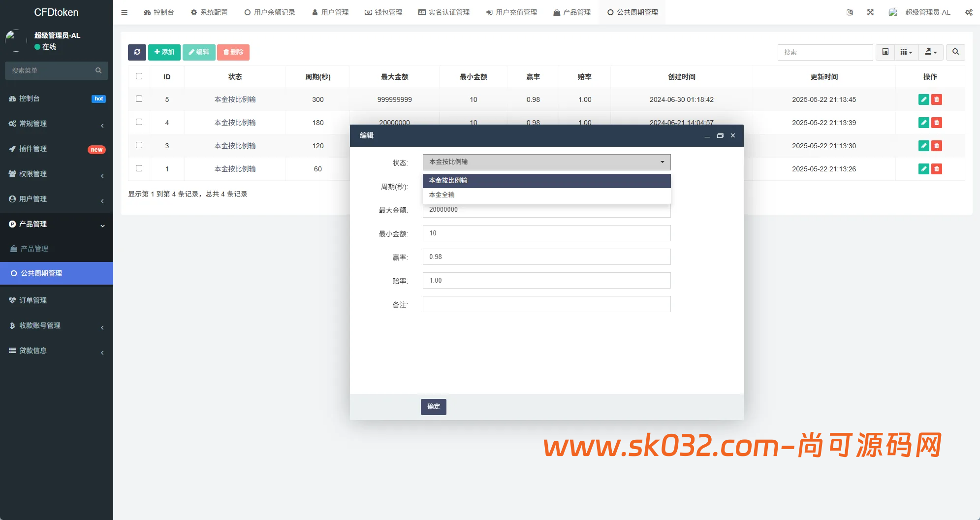Click the refresh button in table toolbar

click(137, 52)
